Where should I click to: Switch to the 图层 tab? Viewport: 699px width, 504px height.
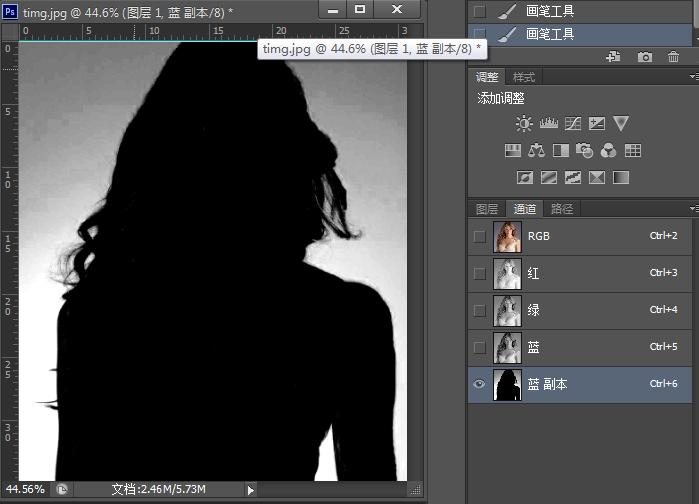click(487, 209)
